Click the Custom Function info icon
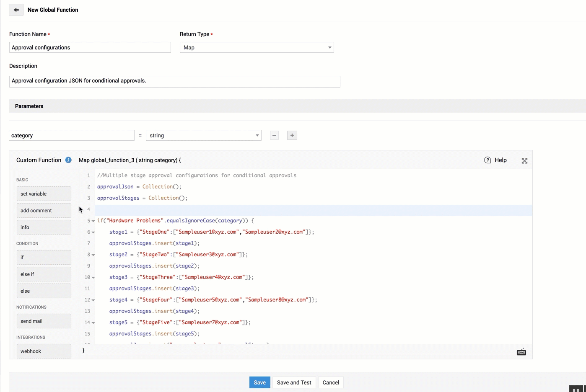This screenshot has width=586, height=392. (x=68, y=160)
